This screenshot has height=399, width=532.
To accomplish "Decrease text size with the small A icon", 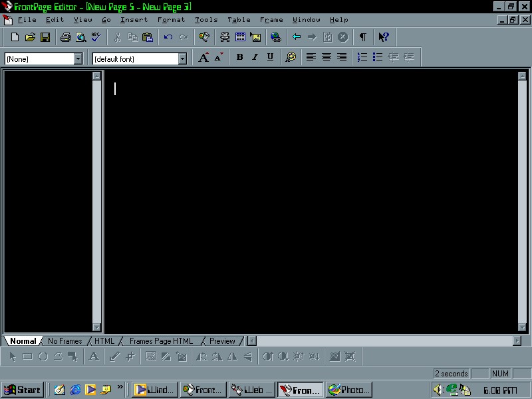I will coord(219,57).
